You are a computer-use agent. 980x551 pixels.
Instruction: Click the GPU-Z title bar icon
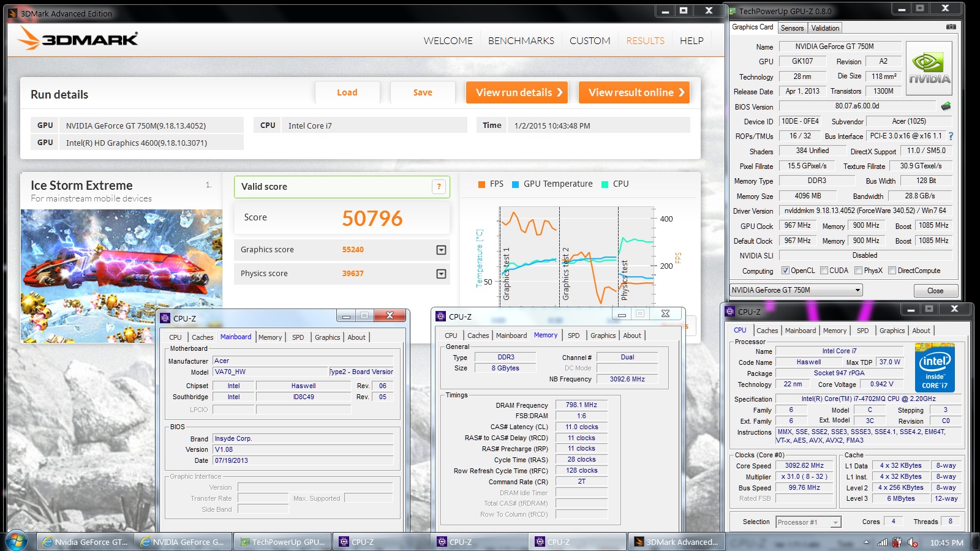click(x=732, y=11)
